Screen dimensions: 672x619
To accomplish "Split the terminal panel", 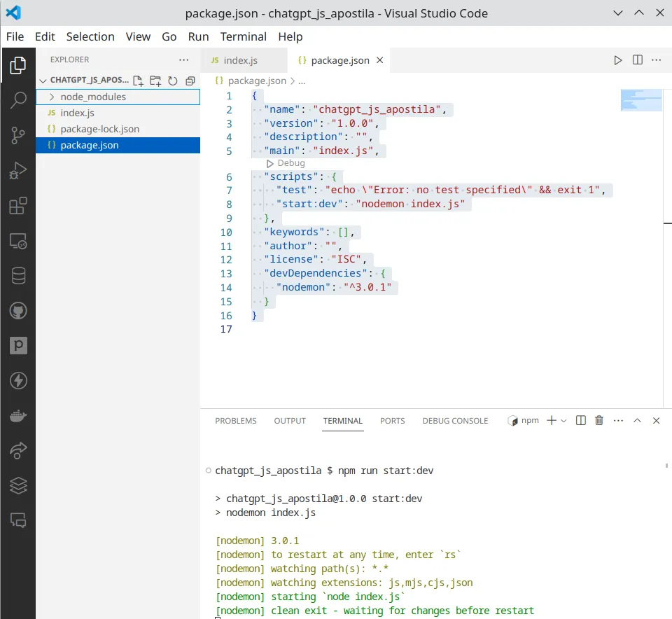I will click(581, 421).
